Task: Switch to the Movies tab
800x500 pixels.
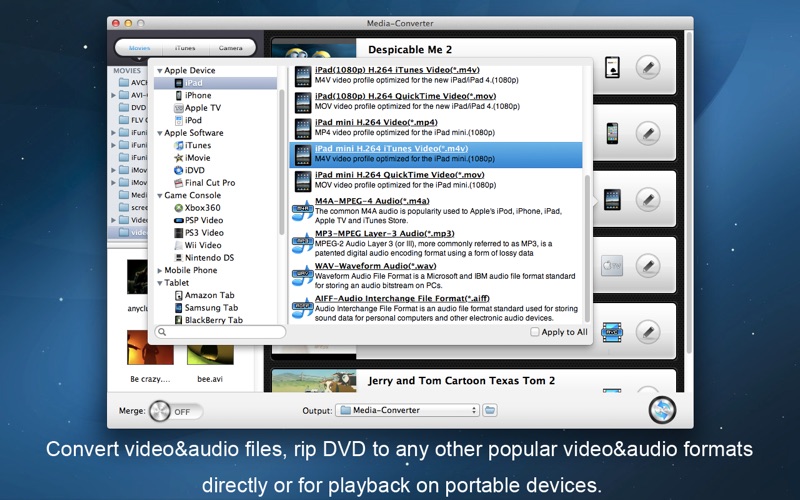Action: (139, 48)
